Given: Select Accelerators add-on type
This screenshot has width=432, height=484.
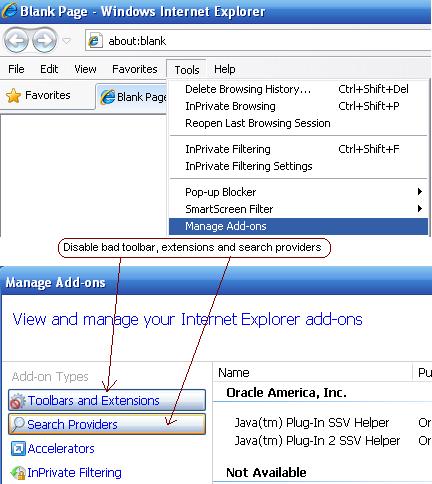Looking at the screenshot, I should click(53, 448).
